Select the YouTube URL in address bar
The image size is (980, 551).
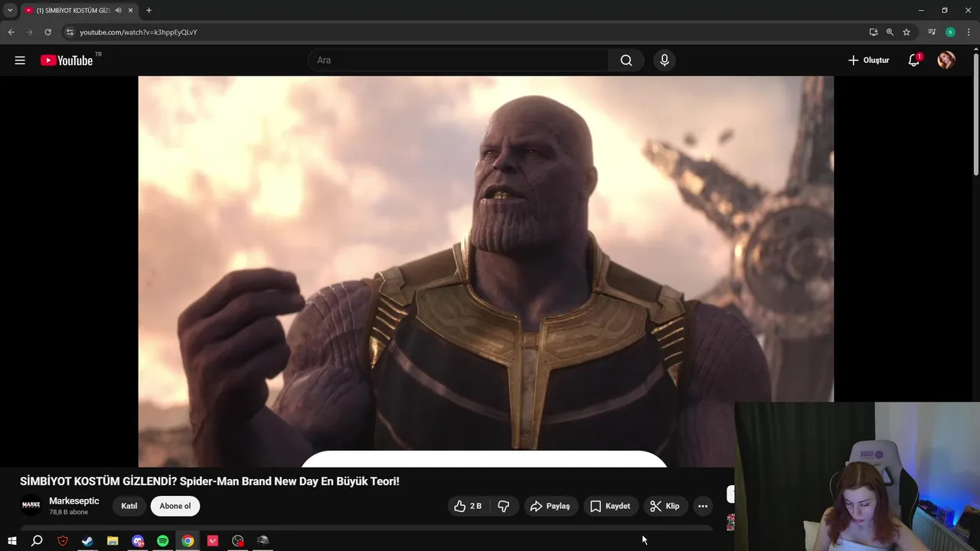click(x=139, y=32)
